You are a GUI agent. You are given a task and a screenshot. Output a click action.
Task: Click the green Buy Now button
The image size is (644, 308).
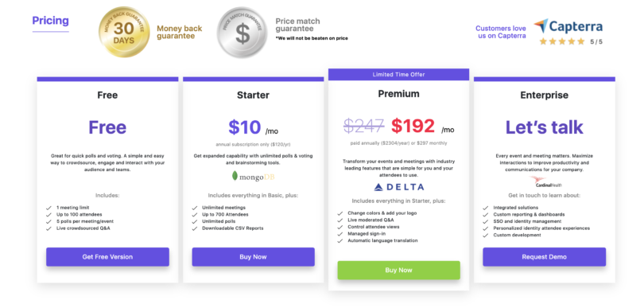click(399, 270)
